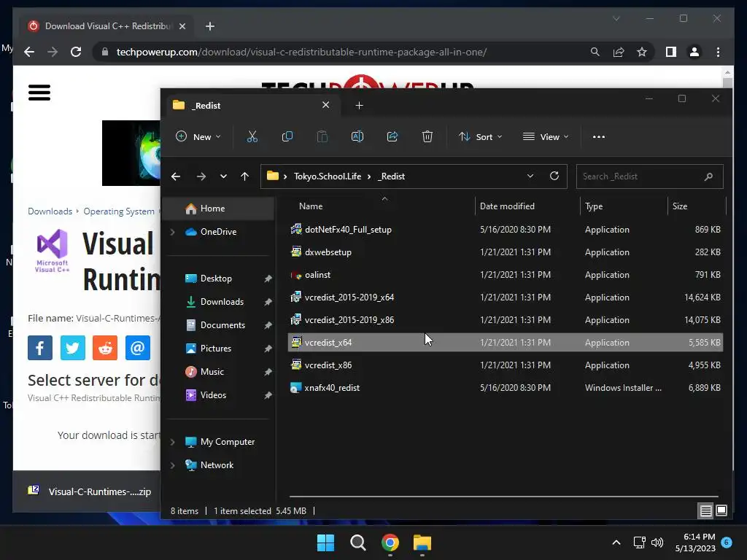Reload the Chrome page
This screenshot has width=747, height=560.
click(76, 52)
